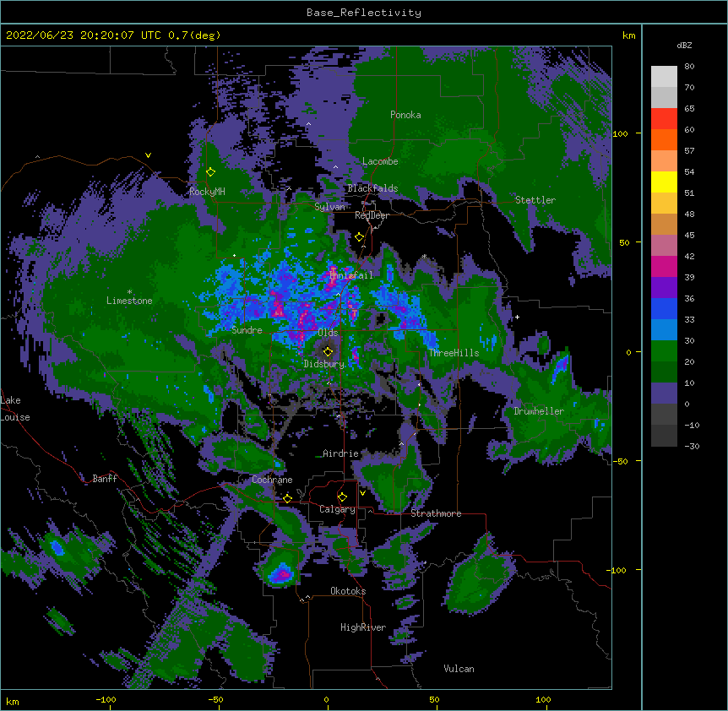The width and height of the screenshot is (728, 711).
Task: Click the yellow V marker northwest of RockyMH
Action: pos(148,155)
